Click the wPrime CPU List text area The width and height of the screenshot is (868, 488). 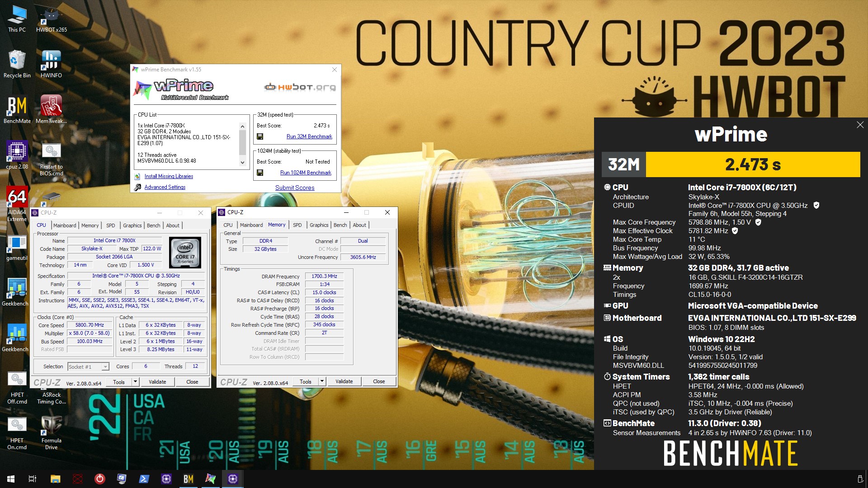[188, 143]
